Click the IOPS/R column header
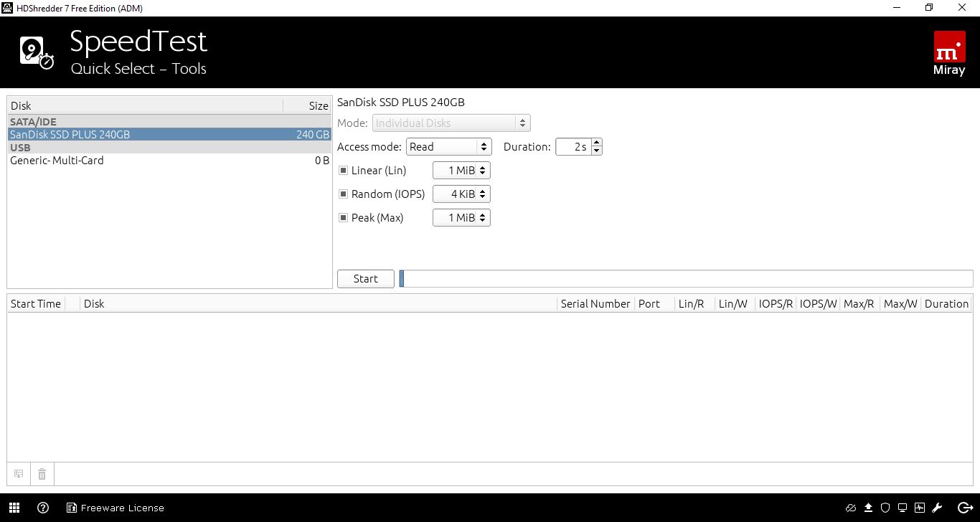 pyautogui.click(x=776, y=303)
